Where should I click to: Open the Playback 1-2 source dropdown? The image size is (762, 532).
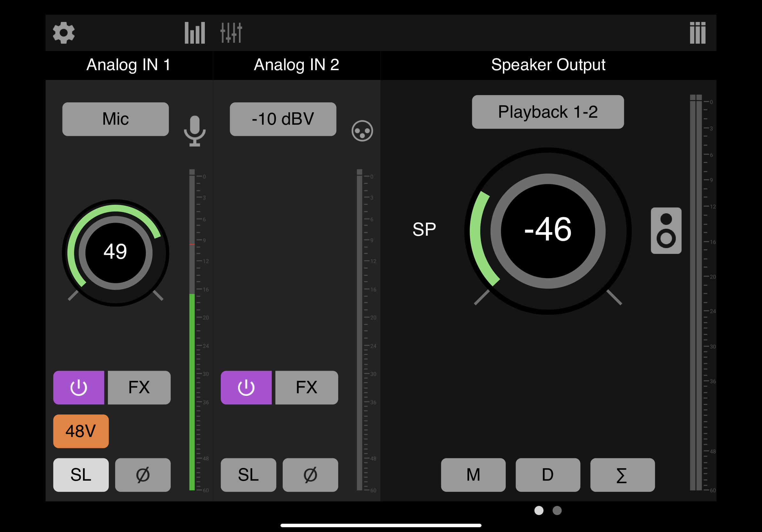click(x=548, y=112)
